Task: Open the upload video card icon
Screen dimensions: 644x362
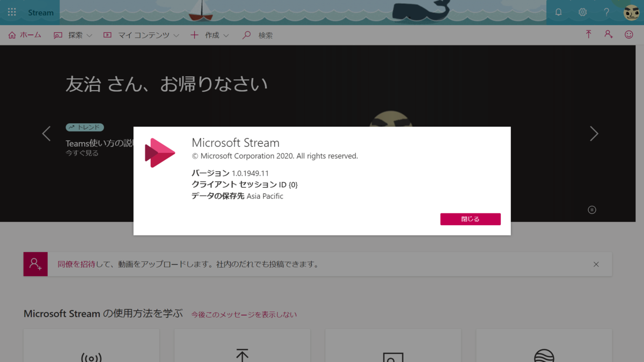Action: 242,355
